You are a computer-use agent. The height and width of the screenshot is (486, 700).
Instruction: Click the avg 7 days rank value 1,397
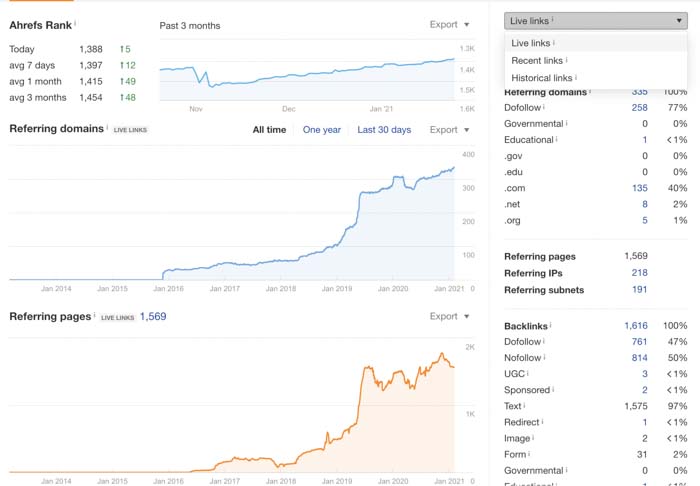pyautogui.click(x=91, y=65)
